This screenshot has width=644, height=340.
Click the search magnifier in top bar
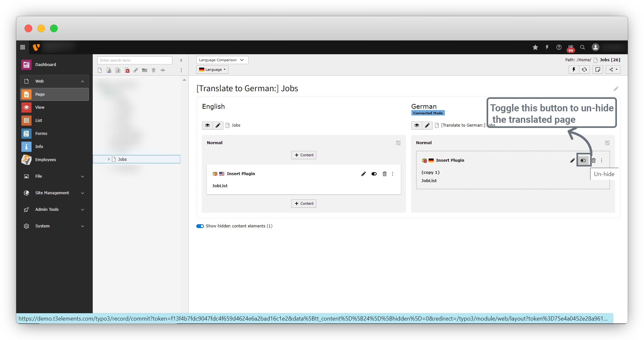click(582, 48)
